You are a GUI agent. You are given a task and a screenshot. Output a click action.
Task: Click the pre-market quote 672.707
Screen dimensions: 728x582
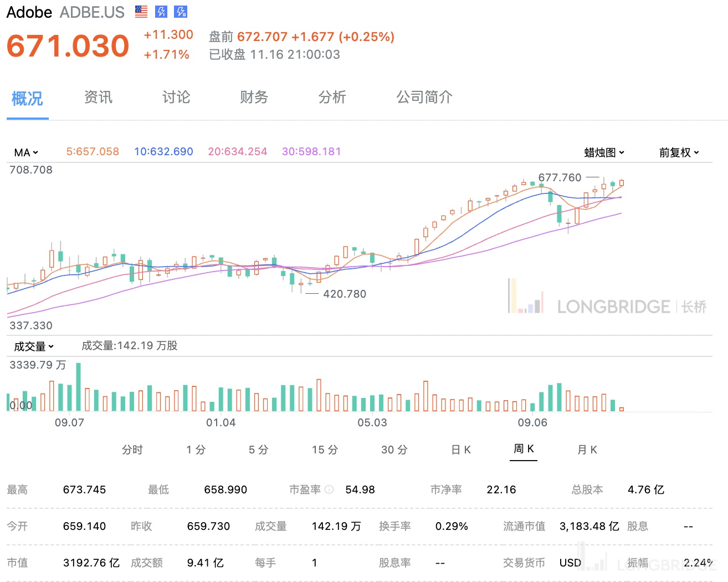click(x=262, y=37)
